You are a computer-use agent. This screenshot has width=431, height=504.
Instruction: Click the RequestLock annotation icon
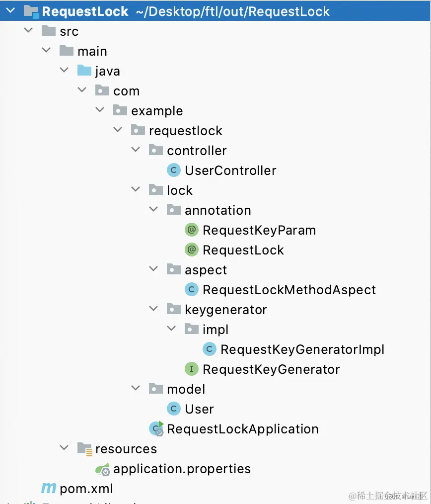pyautogui.click(x=191, y=250)
